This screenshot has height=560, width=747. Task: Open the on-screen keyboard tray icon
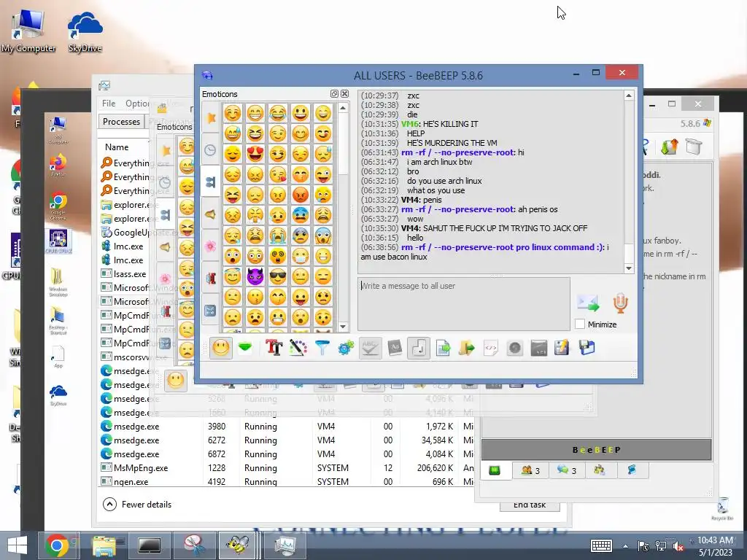601,545
